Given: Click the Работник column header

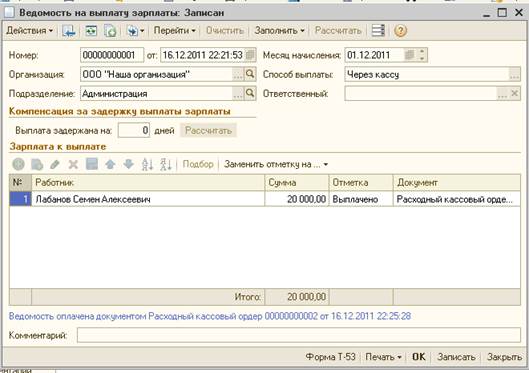Looking at the screenshot, I should pyautogui.click(x=148, y=182).
